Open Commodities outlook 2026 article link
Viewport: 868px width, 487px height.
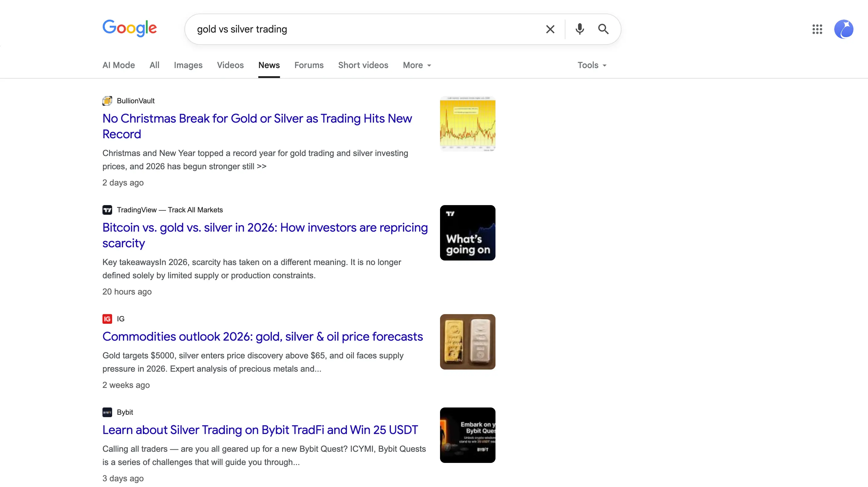pos(263,336)
